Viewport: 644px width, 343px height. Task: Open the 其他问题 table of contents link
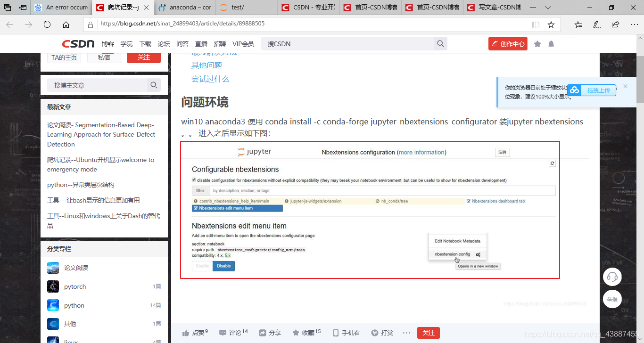(x=206, y=65)
